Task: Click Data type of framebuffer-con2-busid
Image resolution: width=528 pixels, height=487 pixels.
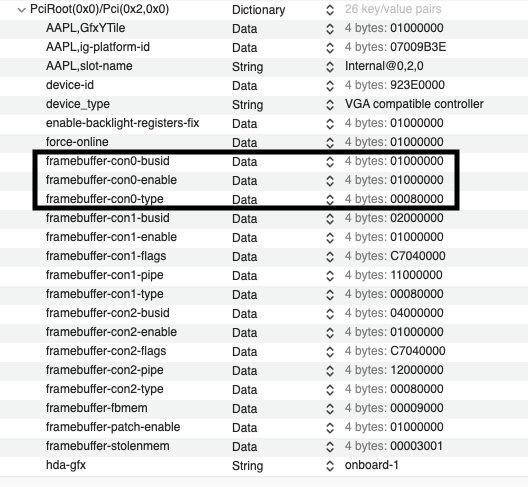Action: tap(244, 314)
